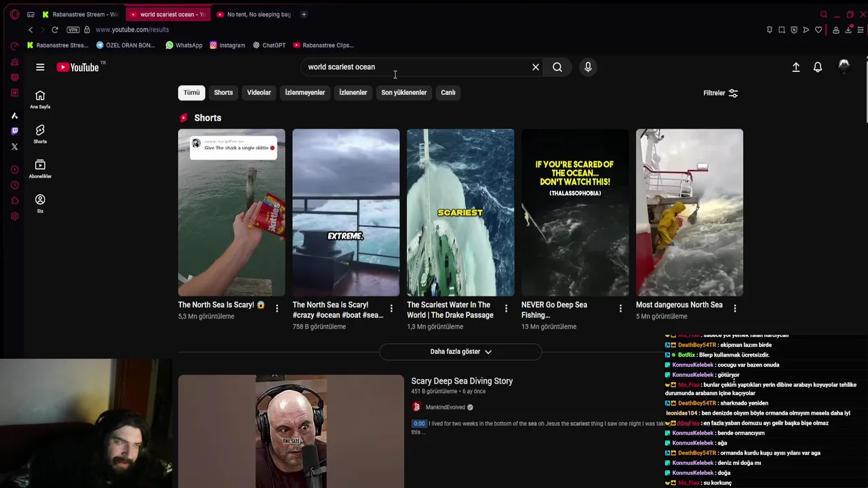The height and width of the screenshot is (488, 868).
Task: Select the İzlenmeyenler filter chip
Action: tap(305, 93)
